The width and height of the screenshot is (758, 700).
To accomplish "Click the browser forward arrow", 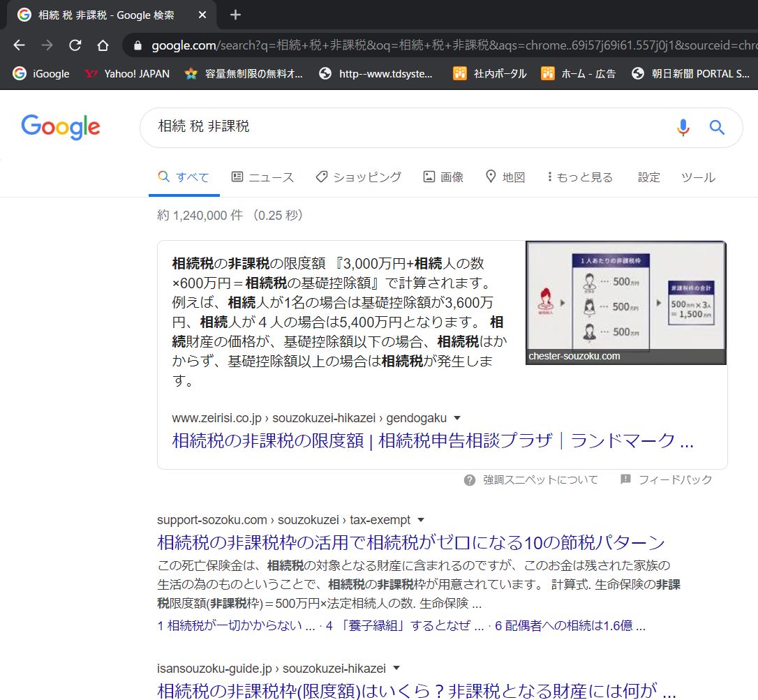I will point(47,45).
